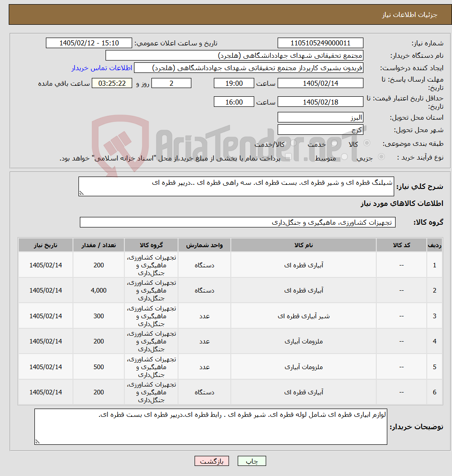The width and height of the screenshot is (452, 476).
Task: Click the کد کالا column header
Action: pyautogui.click(x=402, y=245)
